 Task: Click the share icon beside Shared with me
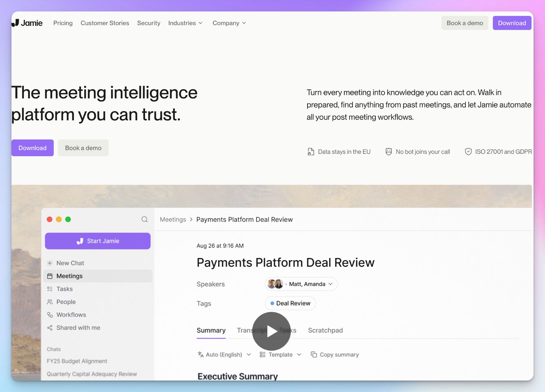50,328
